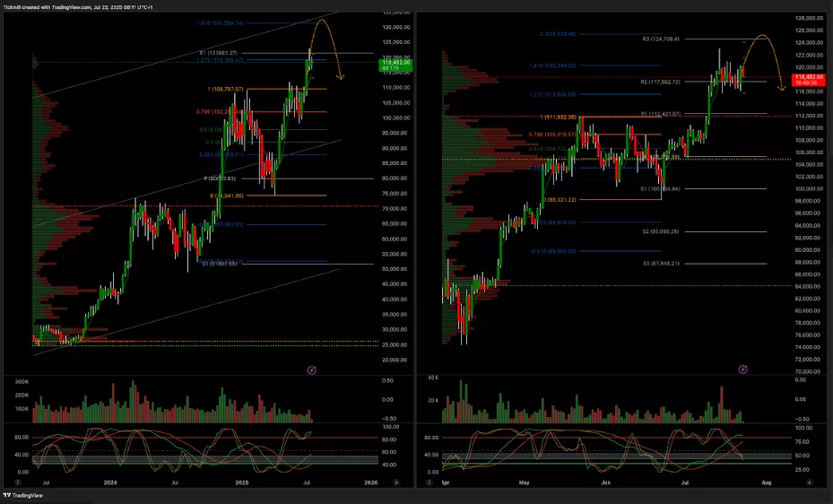Click the purple lightning icon on left chart
Screen dimensions: 833x504
click(312, 369)
